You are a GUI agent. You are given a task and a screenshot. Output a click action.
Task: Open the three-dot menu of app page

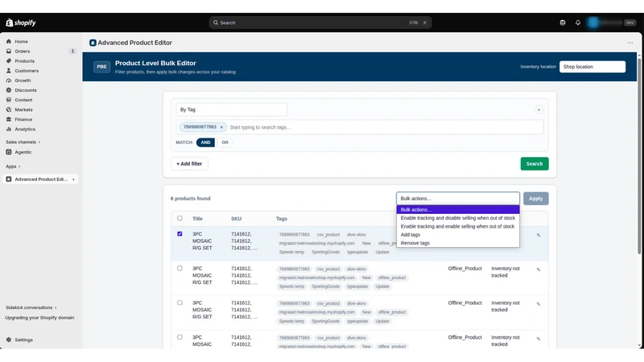(x=630, y=43)
